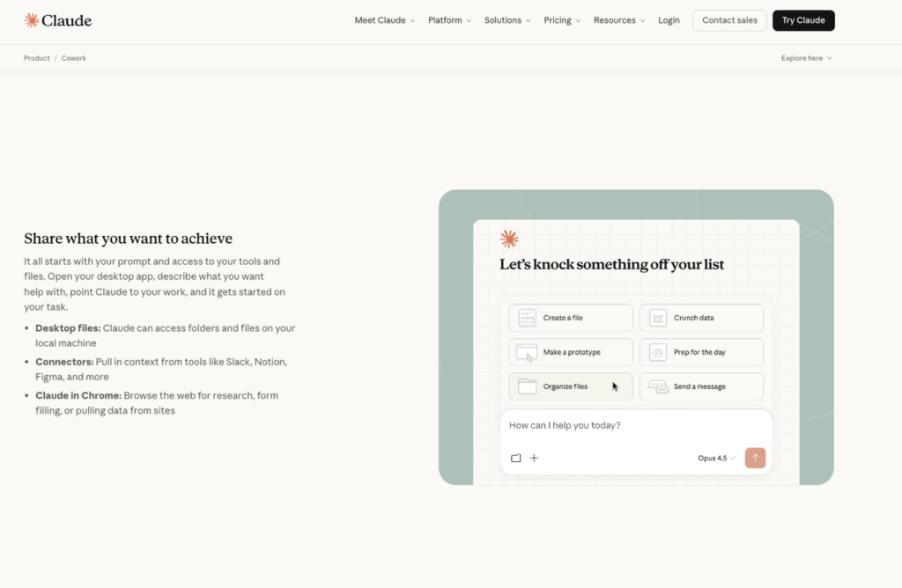
Task: Click the orange submit arrow button
Action: point(755,458)
